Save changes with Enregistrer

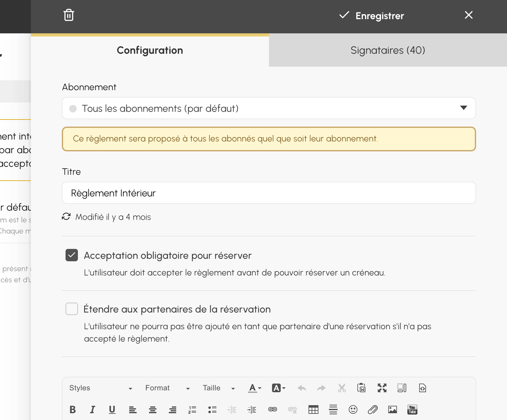point(372,15)
